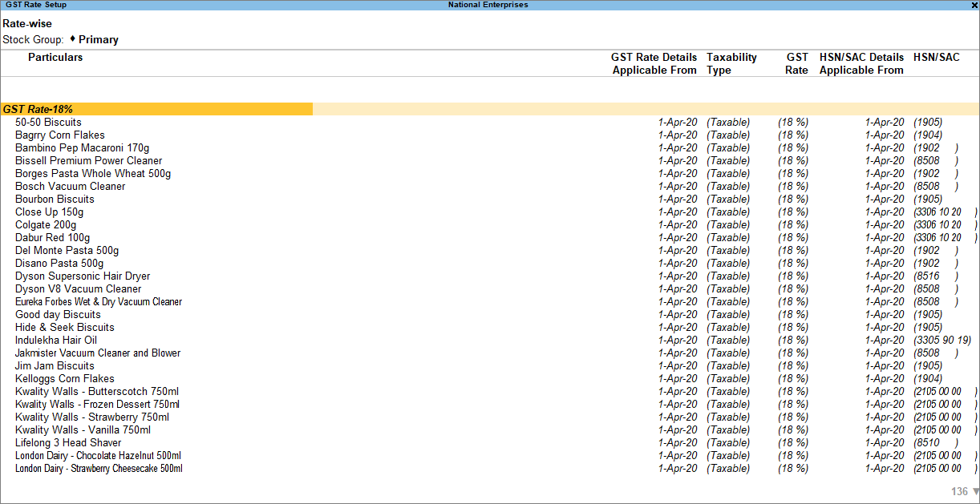Select Jakmister Vacuum Cleaner and Blower
The width and height of the screenshot is (980, 504).
pyautogui.click(x=98, y=353)
